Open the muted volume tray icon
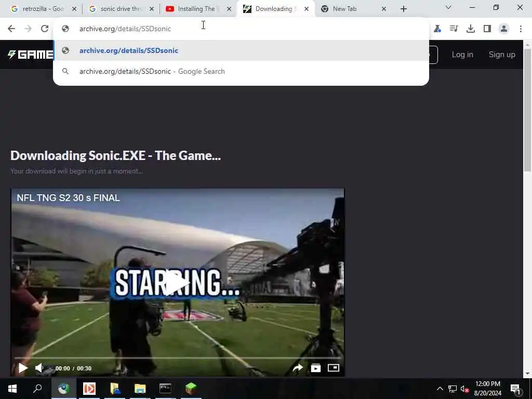532x399 pixels. click(x=465, y=389)
